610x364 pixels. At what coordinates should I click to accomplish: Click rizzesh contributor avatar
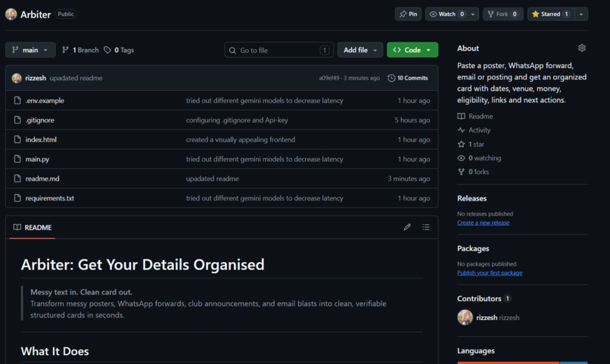pos(465,317)
